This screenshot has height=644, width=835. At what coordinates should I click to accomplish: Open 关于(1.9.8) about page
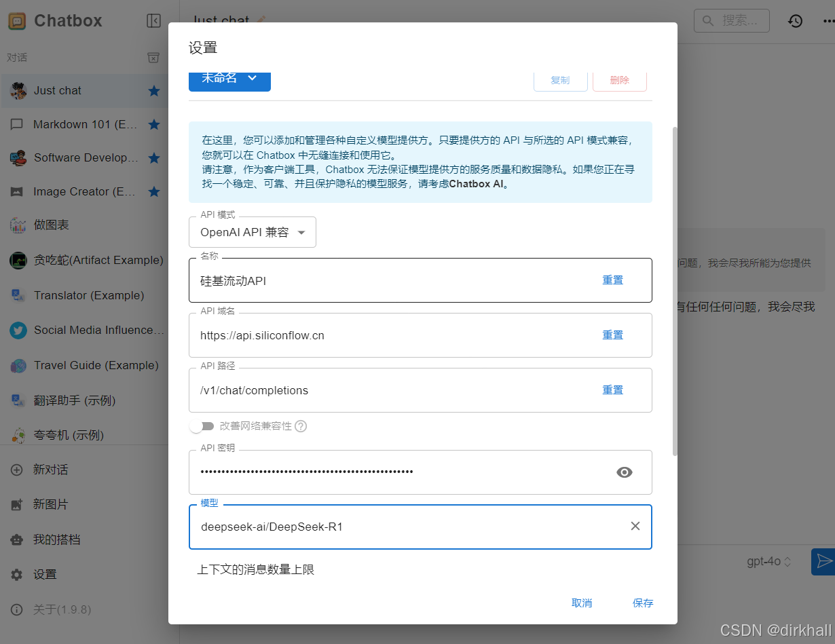(84, 609)
